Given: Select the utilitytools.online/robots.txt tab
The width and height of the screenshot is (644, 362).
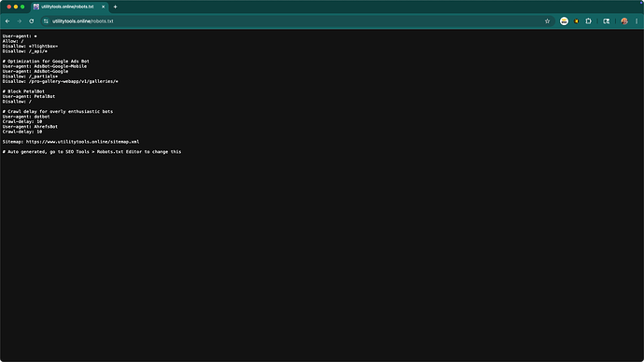Looking at the screenshot, I should (x=69, y=7).
